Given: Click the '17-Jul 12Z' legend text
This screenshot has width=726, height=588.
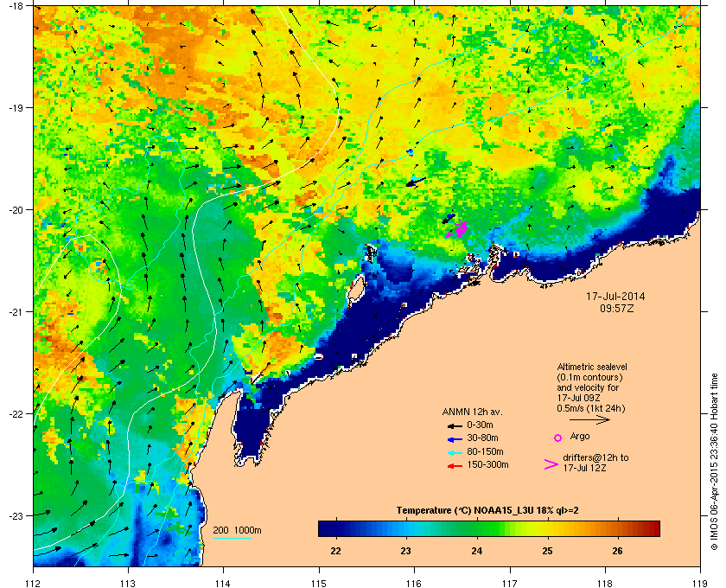Looking at the screenshot, I should click(x=585, y=468).
